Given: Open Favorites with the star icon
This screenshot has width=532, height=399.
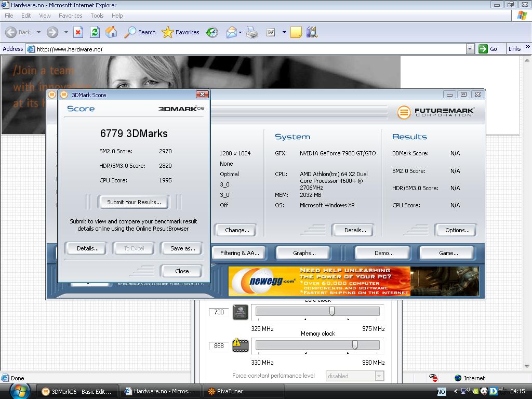Looking at the screenshot, I should [x=180, y=32].
